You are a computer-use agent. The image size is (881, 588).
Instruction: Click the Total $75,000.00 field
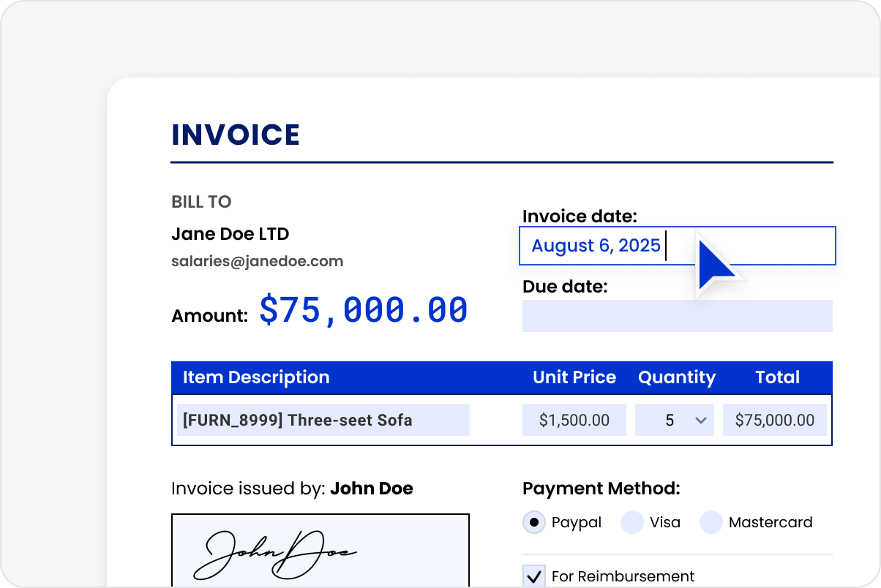click(x=774, y=420)
